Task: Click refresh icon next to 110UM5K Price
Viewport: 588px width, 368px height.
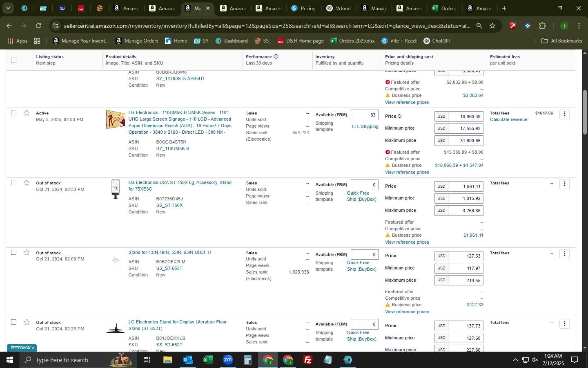Action: [x=399, y=116]
